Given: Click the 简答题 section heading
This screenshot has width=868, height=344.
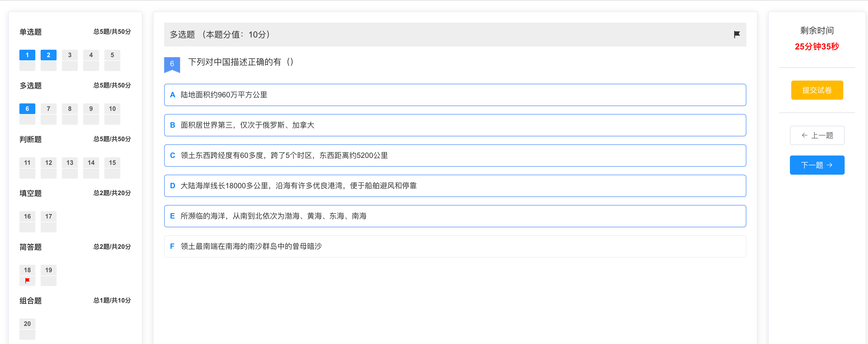Looking at the screenshot, I should tap(31, 247).
